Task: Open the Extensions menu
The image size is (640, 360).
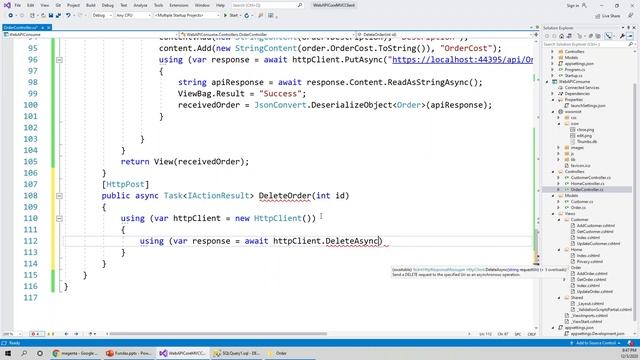Action: tap(179, 5)
